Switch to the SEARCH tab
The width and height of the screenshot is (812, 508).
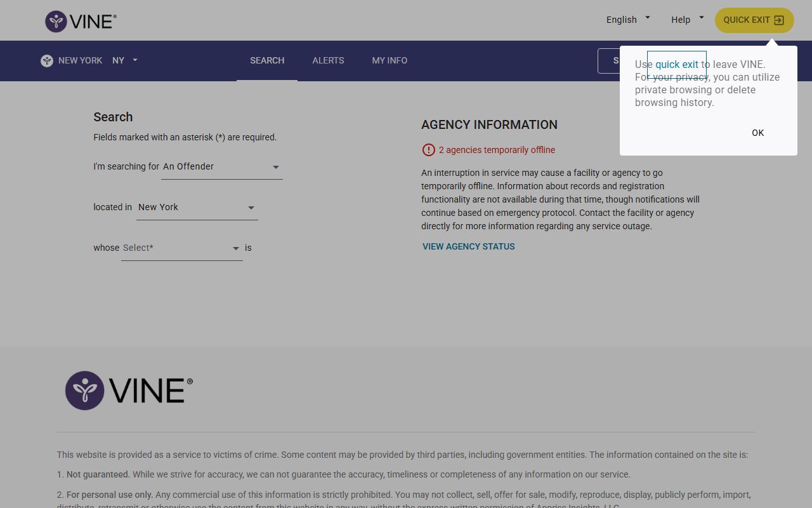point(267,60)
